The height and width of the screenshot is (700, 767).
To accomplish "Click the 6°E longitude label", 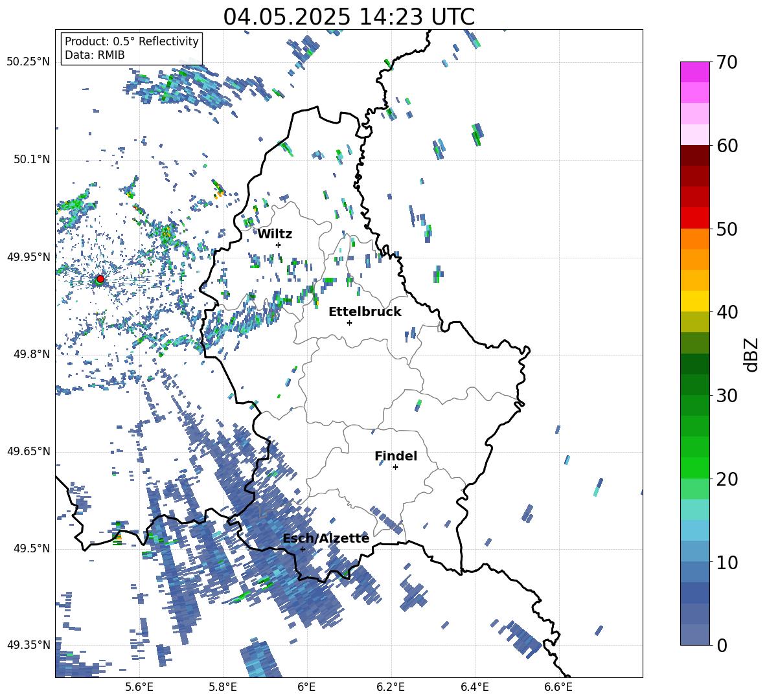I will tap(306, 687).
